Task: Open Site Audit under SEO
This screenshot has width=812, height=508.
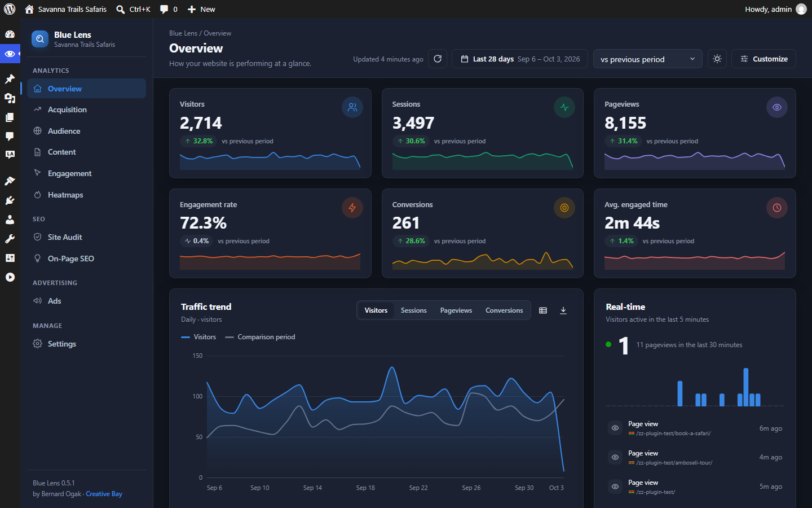Action: pos(86,237)
